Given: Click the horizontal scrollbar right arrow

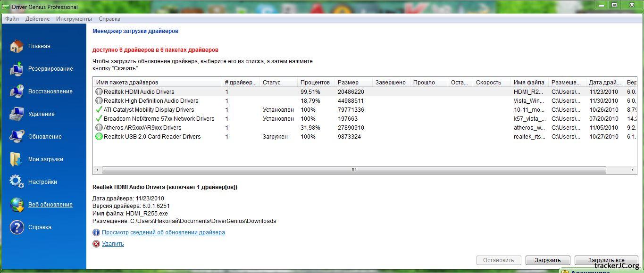Looking at the screenshot, I should point(633,170).
